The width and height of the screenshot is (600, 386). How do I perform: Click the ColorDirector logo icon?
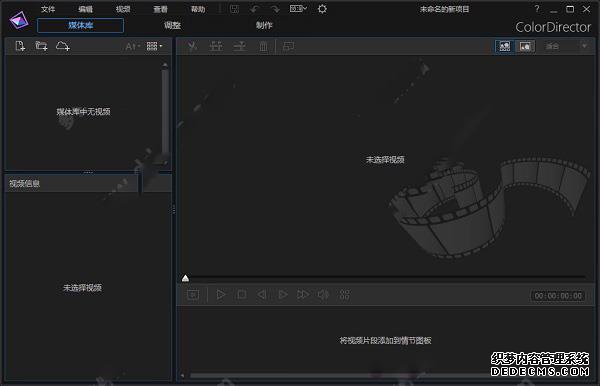(19, 20)
